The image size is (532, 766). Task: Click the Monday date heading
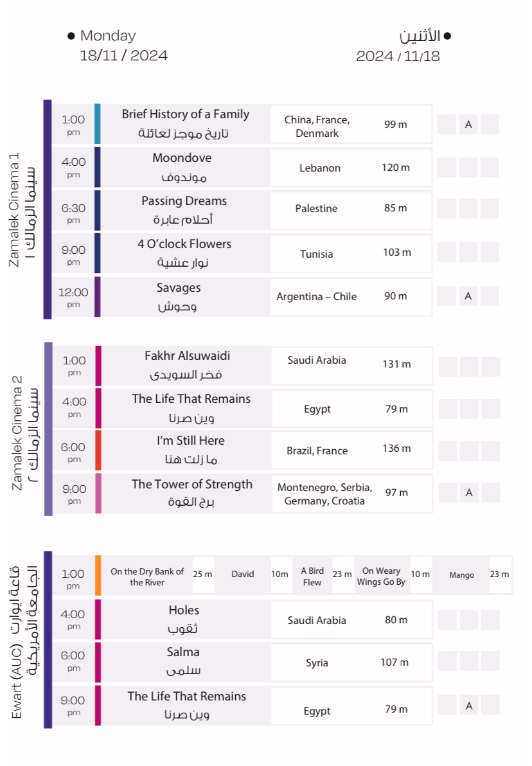[x=108, y=36]
